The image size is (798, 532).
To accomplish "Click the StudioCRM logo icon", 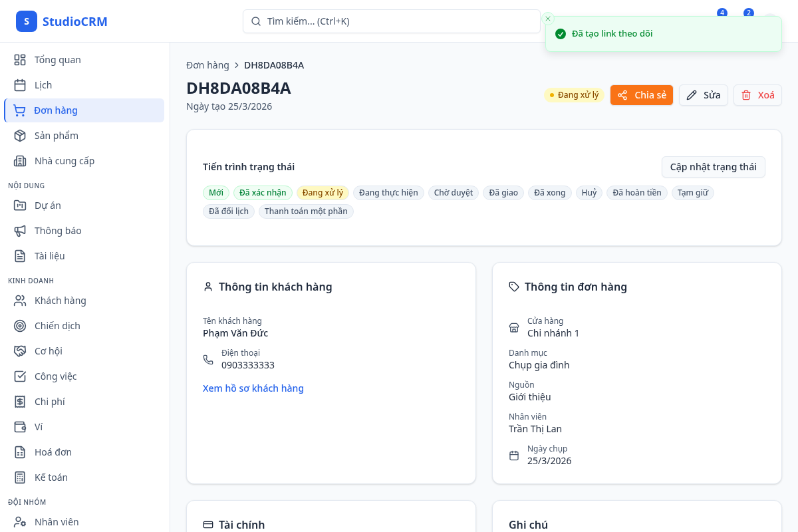I will tap(27, 21).
